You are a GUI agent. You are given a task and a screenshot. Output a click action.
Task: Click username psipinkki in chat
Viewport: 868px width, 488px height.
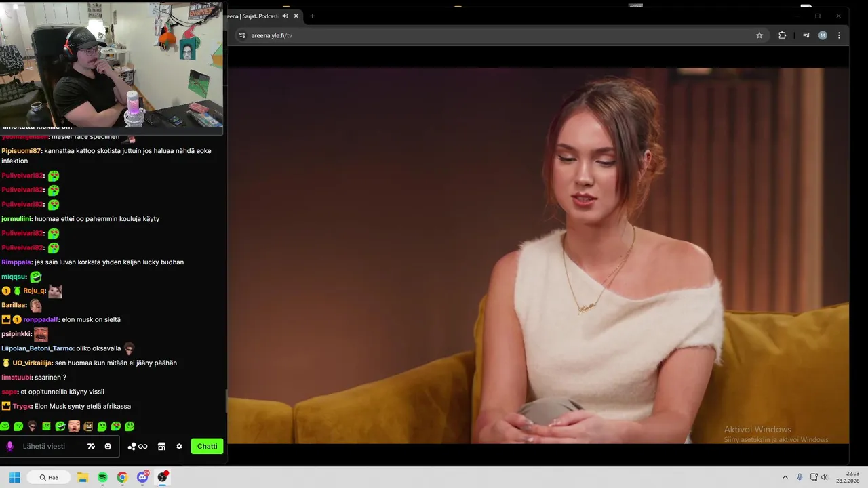click(16, 334)
